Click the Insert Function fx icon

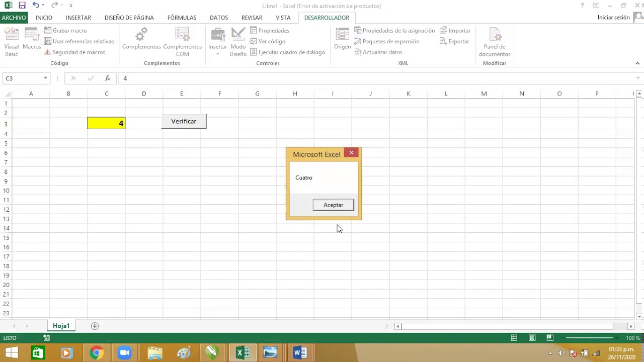(x=107, y=78)
